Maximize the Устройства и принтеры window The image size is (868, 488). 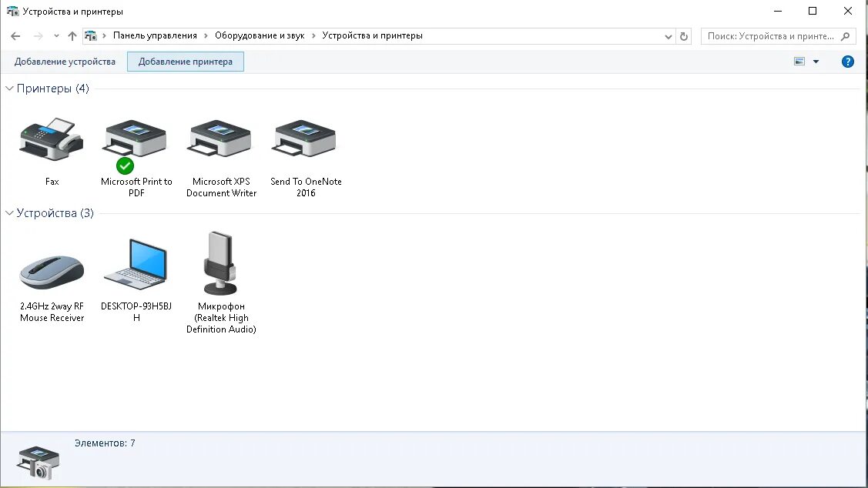(x=813, y=11)
